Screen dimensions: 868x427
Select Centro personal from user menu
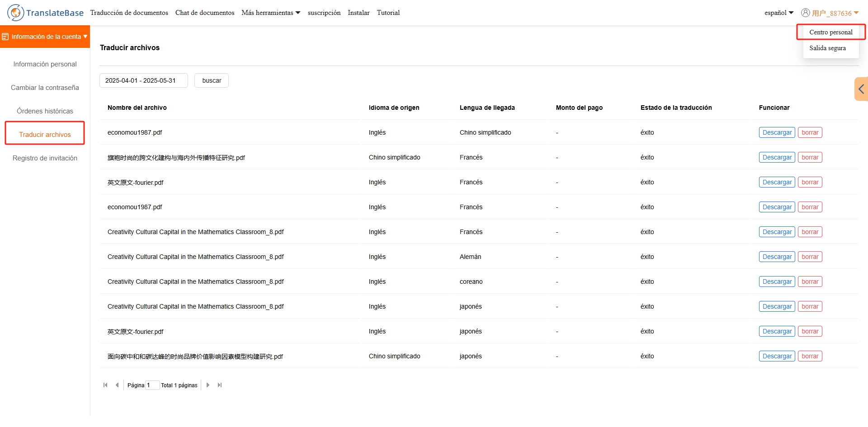click(x=831, y=32)
